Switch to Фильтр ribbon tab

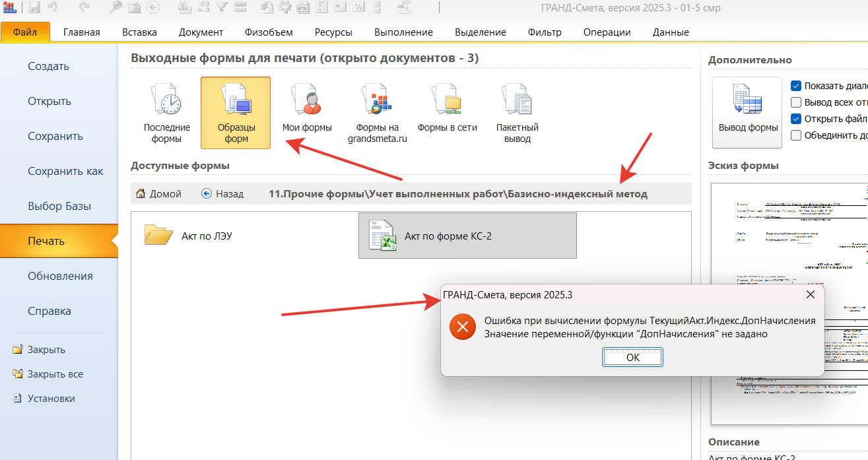tap(545, 32)
